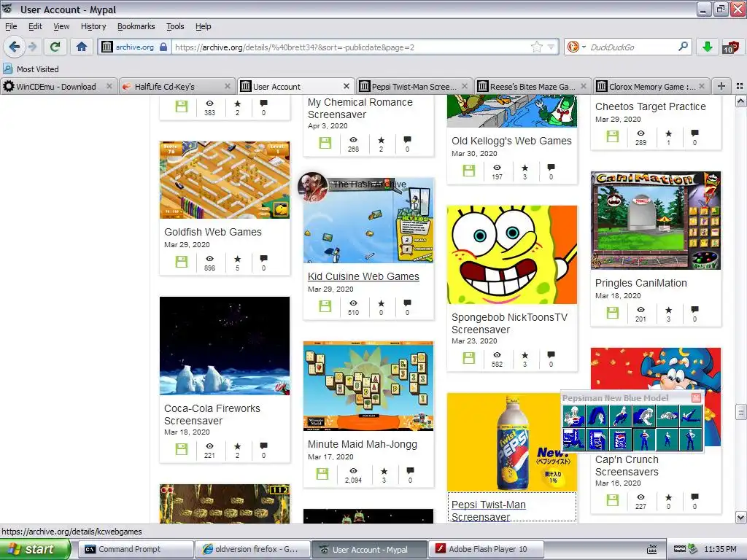Show all tabs list button
Viewport: 747px width, 560px height.
click(740, 86)
